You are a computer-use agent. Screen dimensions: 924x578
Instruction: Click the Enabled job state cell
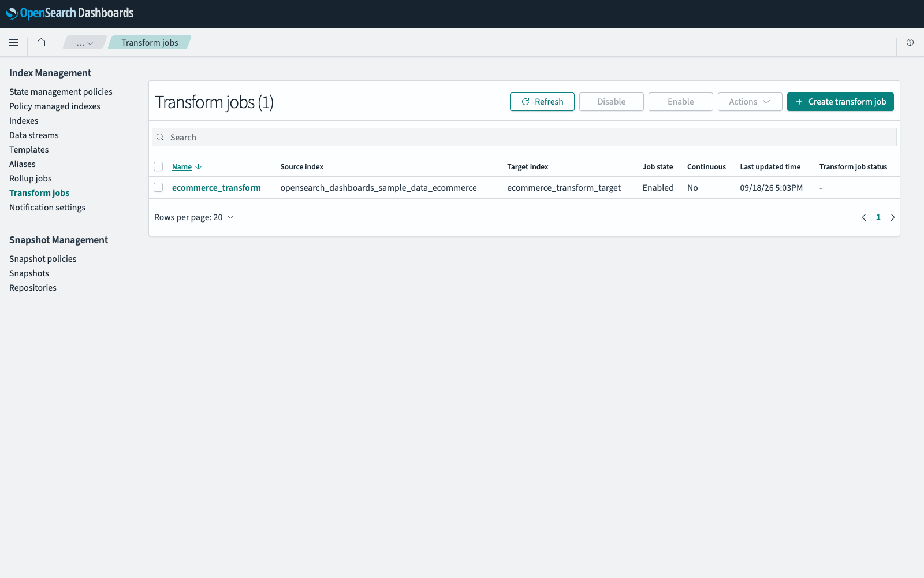pyautogui.click(x=658, y=188)
